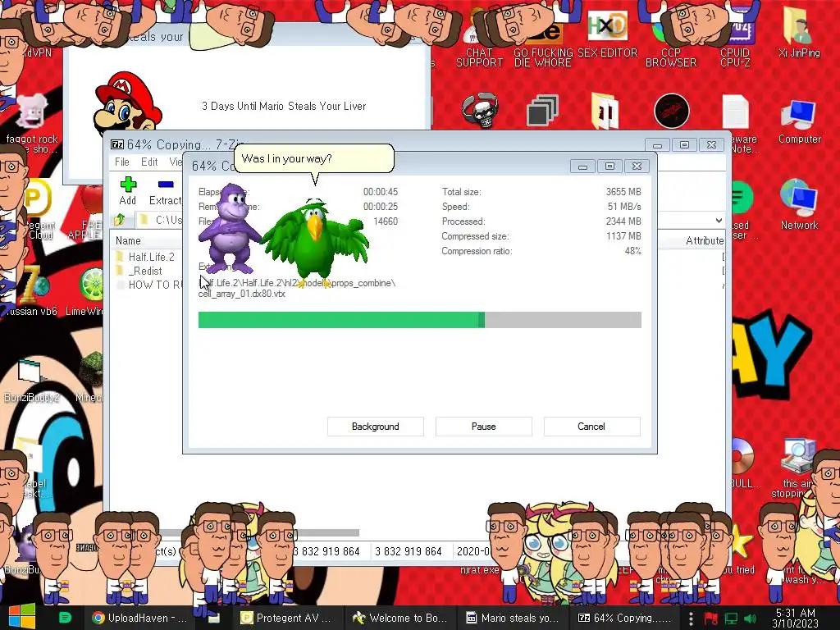Select the FREE APPLE desktop icon
The height and width of the screenshot is (630, 840).
tap(89, 212)
